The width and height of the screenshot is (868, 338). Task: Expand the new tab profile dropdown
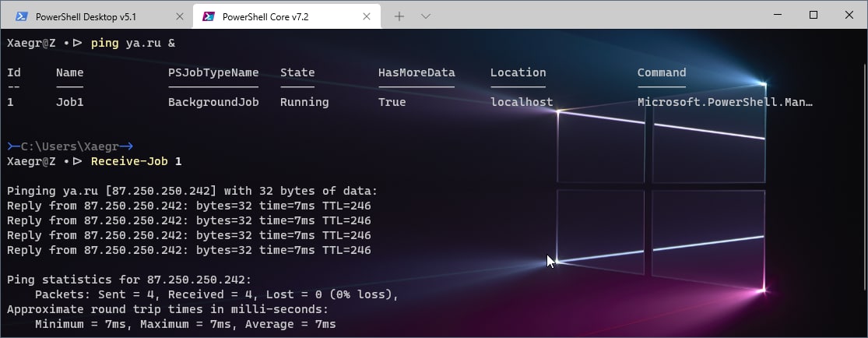(426, 16)
